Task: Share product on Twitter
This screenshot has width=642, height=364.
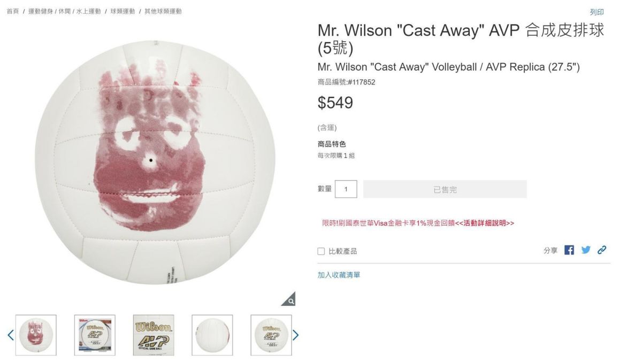Action: pyautogui.click(x=585, y=250)
